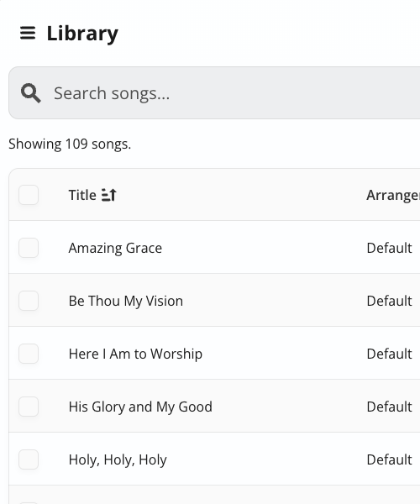This screenshot has width=420, height=504.
Task: Click Default arrangement for Holy, Holy, Holy
Action: click(389, 459)
